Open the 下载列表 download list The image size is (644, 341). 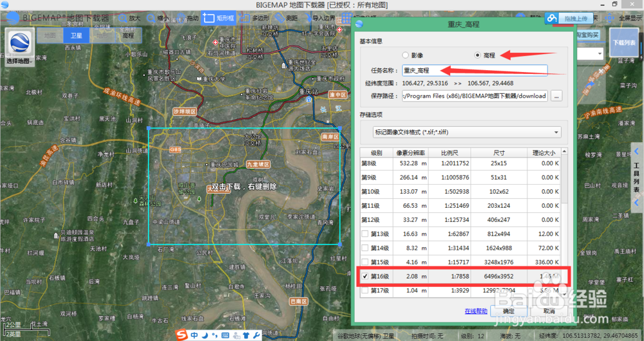[x=624, y=42]
